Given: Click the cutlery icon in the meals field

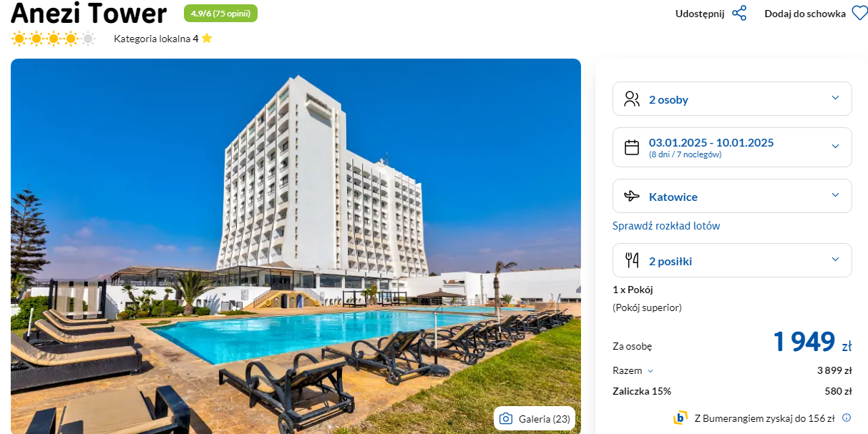Looking at the screenshot, I should 632,260.
